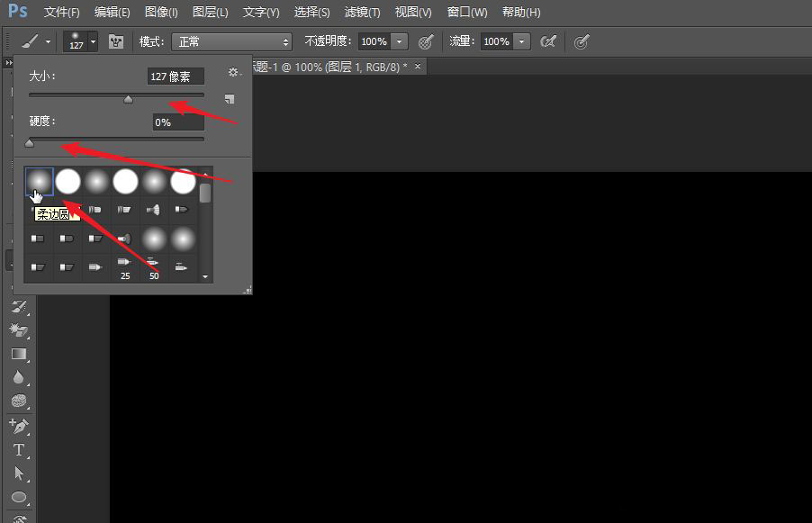Image resolution: width=812 pixels, height=523 pixels.
Task: Select the Magic Eraser tool
Action: click(x=19, y=329)
